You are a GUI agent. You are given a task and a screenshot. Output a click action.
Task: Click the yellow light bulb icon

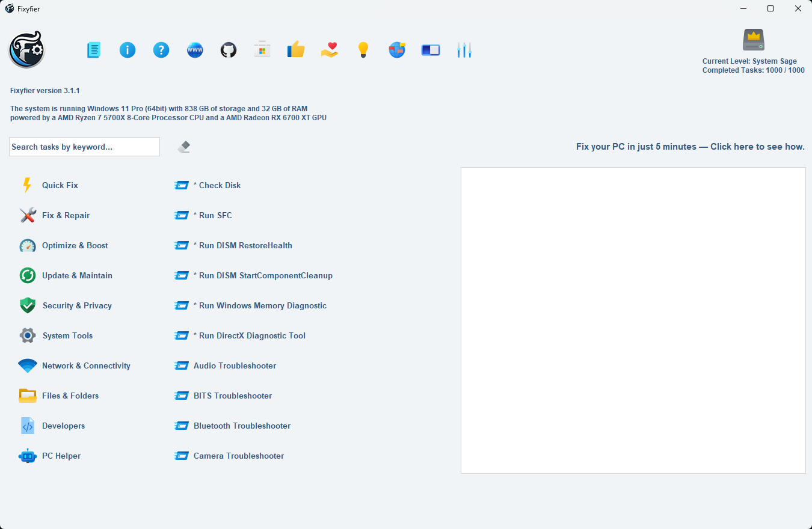(363, 50)
